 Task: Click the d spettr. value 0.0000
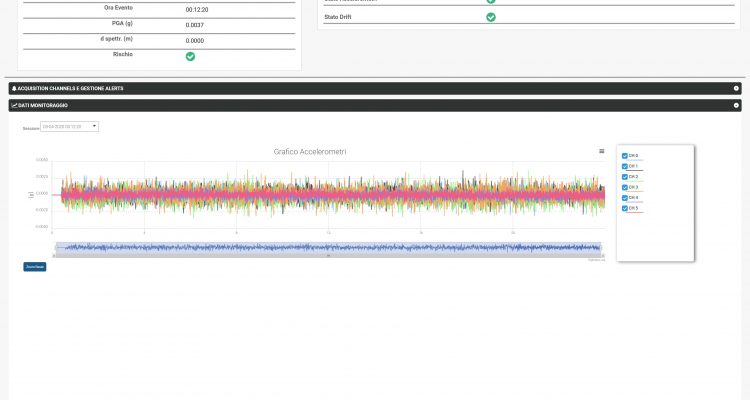195,41
